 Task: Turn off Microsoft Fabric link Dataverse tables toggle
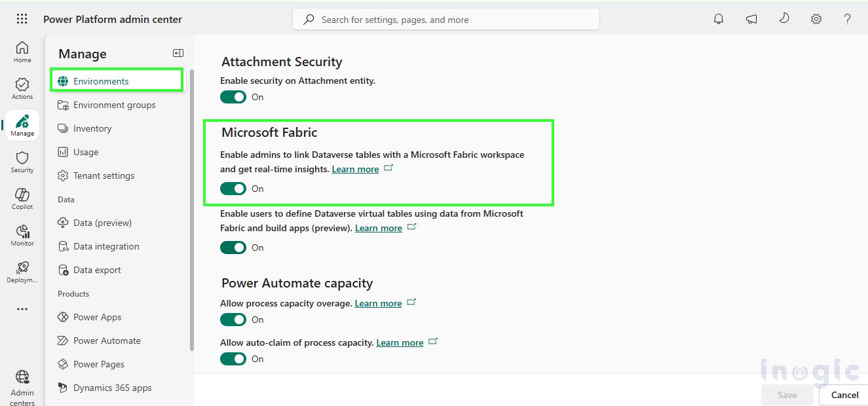tap(233, 189)
